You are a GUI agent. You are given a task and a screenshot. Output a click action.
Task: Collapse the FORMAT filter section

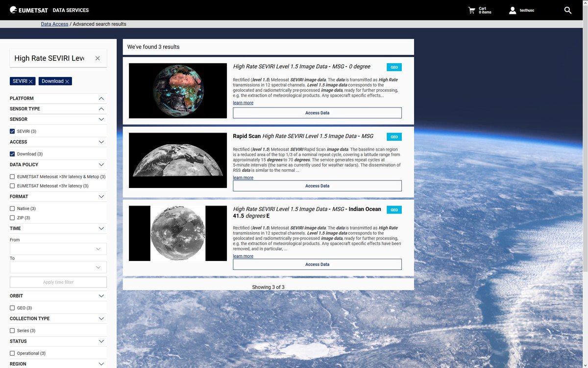coord(58,197)
